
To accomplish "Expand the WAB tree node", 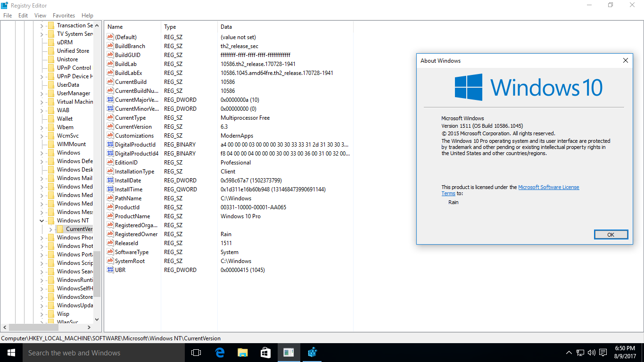I will coord(41,110).
